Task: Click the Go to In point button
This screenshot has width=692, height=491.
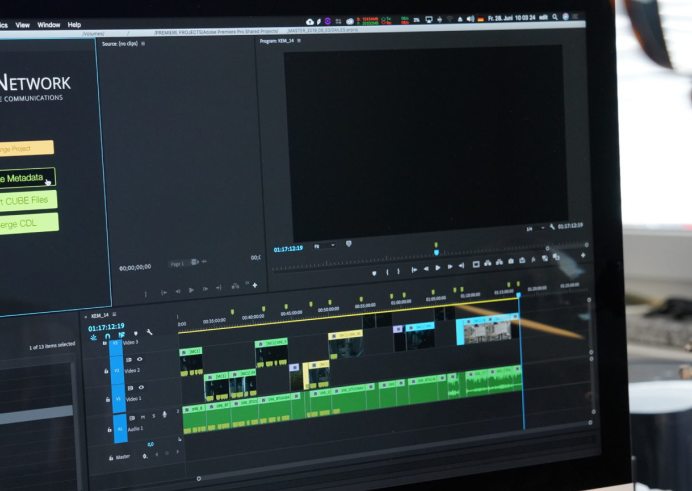Action: 414,269
